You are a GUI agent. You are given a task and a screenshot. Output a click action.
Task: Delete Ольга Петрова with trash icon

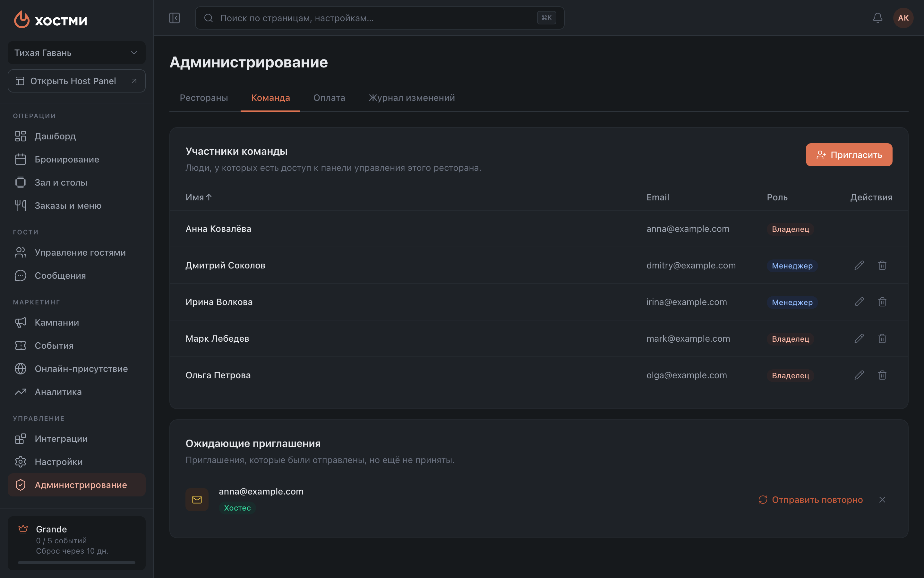coord(882,375)
